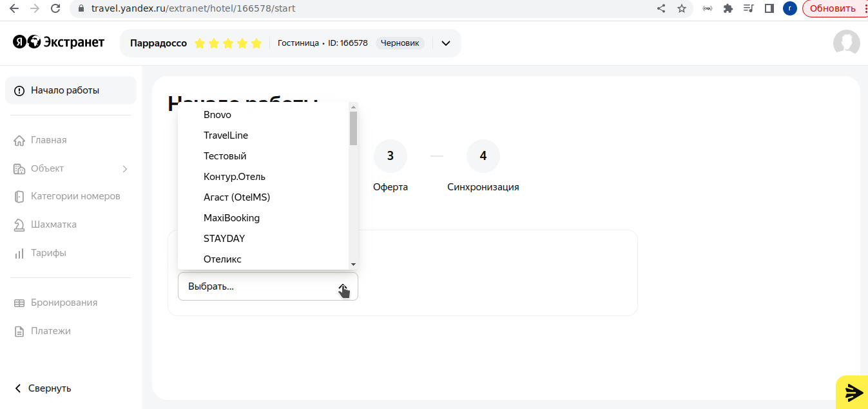Reload the current browser page
The image size is (868, 409).
click(x=55, y=9)
